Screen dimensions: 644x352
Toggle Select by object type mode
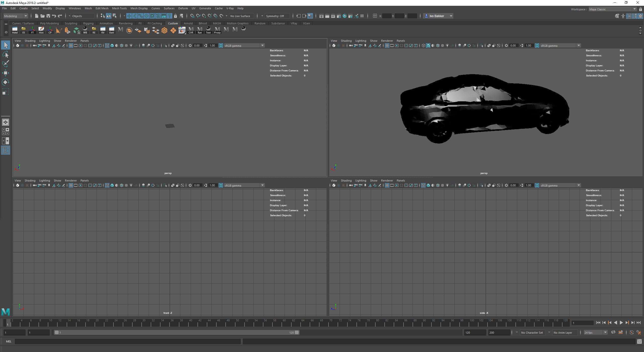click(x=109, y=16)
